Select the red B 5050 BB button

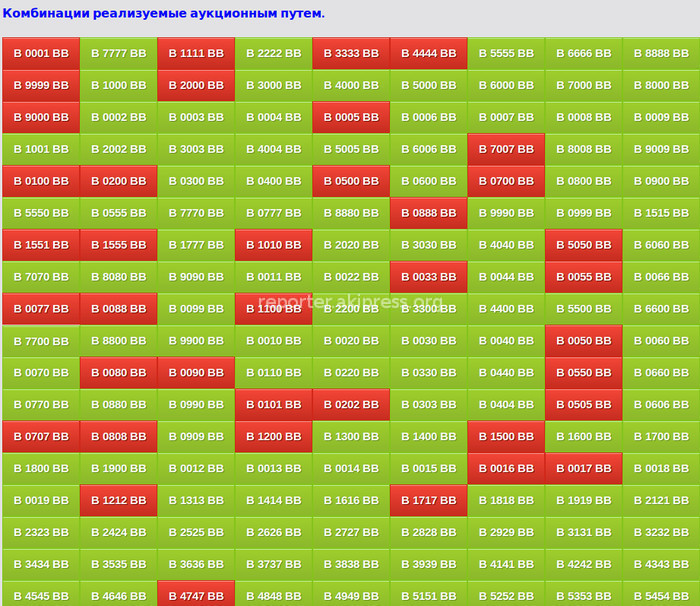pyautogui.click(x=583, y=245)
